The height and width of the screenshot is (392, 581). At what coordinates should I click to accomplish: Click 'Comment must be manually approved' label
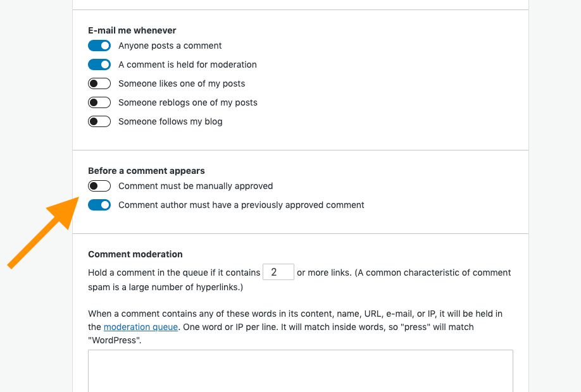pos(196,186)
